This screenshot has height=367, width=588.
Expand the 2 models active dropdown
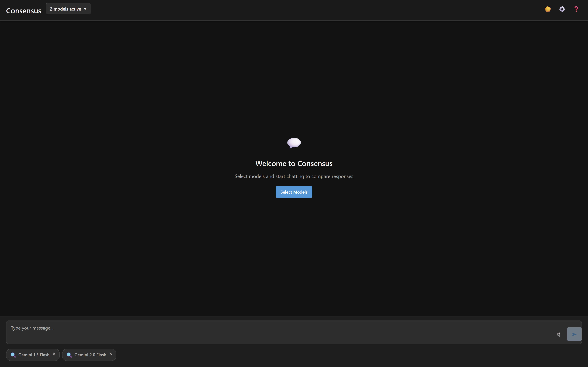pos(66,9)
